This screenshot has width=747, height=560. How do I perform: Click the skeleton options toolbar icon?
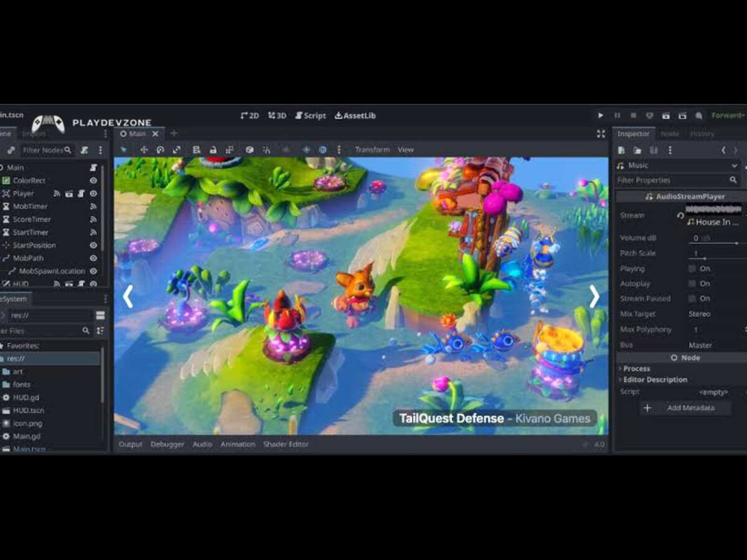266,150
